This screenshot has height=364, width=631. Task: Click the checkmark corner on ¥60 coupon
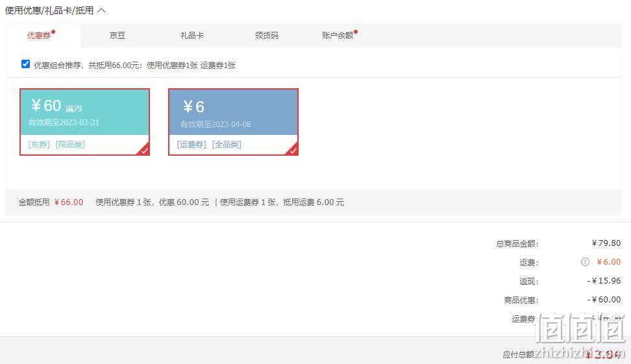(x=144, y=150)
